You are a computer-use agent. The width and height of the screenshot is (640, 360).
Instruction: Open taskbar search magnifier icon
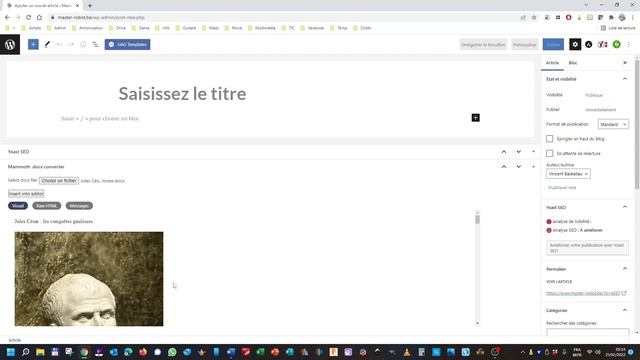pos(26,352)
